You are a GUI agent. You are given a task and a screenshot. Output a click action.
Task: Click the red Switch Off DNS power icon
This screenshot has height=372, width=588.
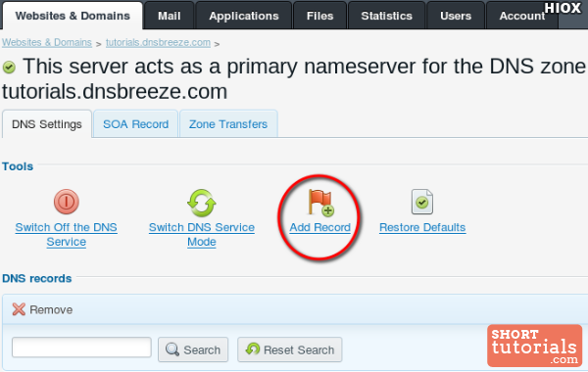point(67,202)
